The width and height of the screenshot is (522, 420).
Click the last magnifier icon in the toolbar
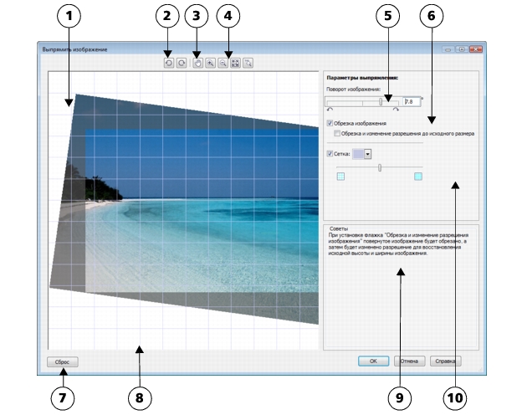(248, 63)
